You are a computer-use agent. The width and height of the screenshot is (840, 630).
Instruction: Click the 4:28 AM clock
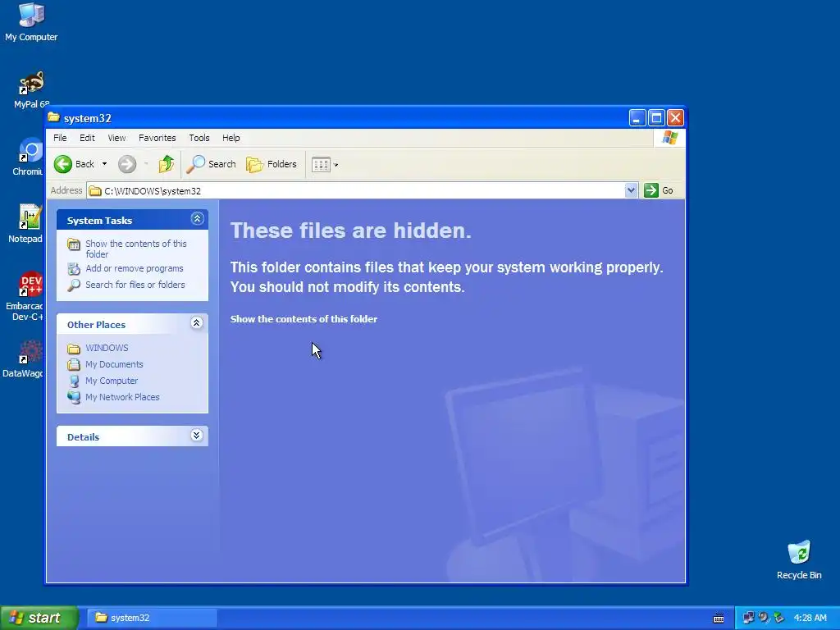[x=810, y=618]
